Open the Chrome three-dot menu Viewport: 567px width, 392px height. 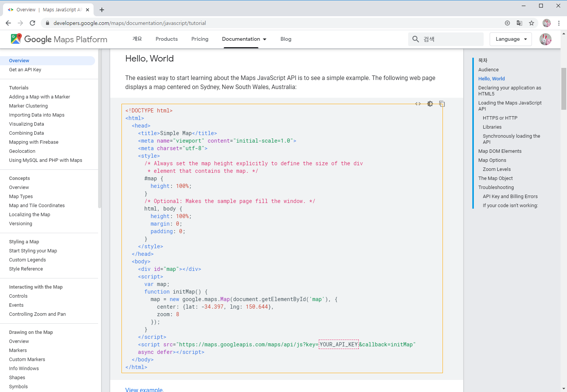coord(559,23)
